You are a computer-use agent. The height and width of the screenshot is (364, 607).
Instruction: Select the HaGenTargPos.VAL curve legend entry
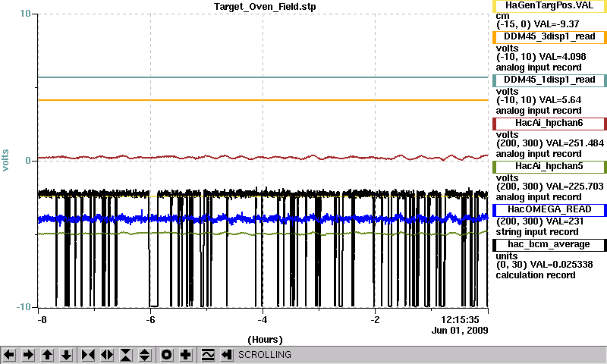click(x=549, y=6)
